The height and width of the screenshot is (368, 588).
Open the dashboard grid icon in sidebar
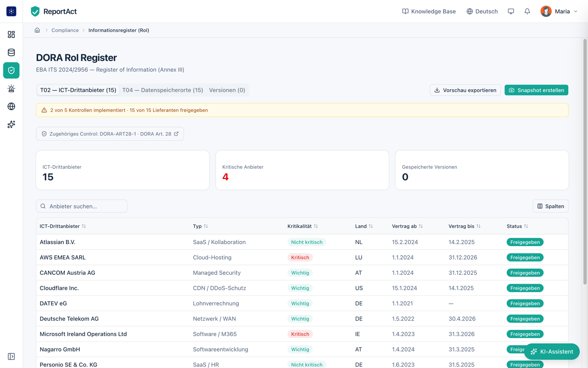tap(11, 34)
